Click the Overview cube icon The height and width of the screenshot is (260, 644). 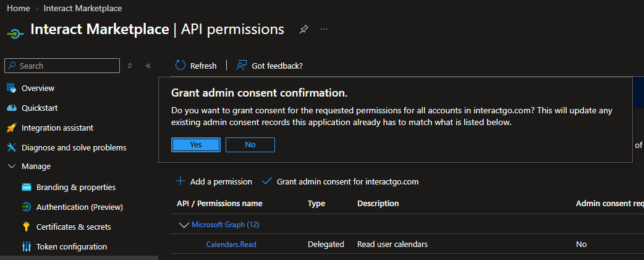click(x=12, y=88)
